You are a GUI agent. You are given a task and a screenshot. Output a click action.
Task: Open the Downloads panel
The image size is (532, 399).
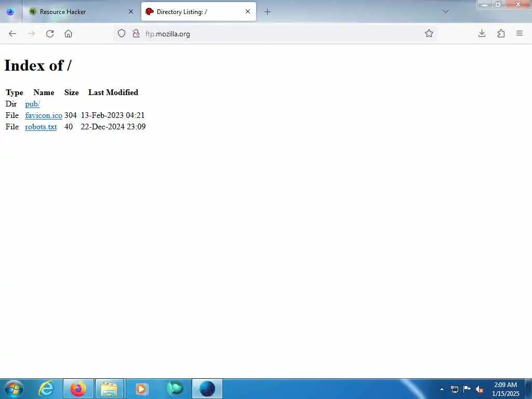[x=482, y=33]
